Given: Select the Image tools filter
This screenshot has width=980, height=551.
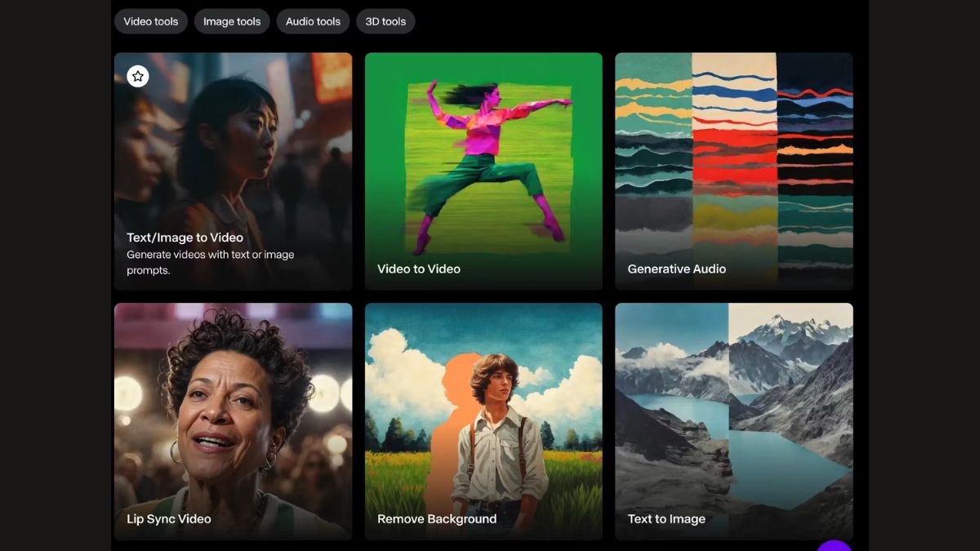Looking at the screenshot, I should [232, 21].
